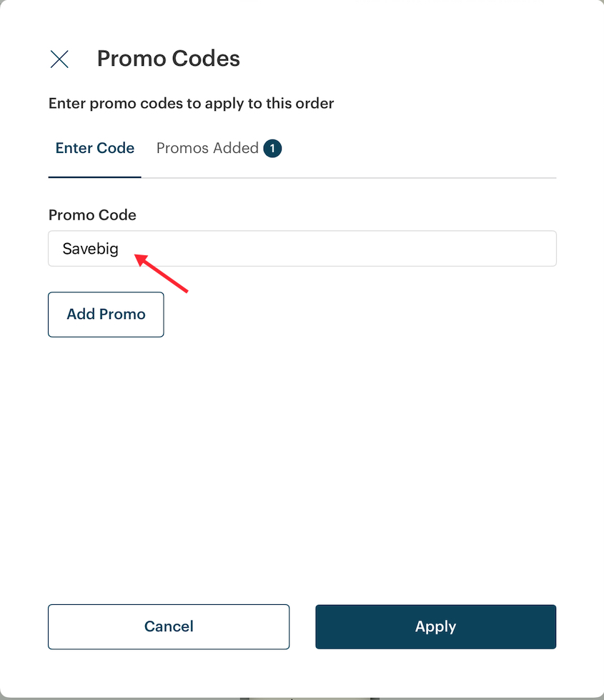
Task: Click the promos count badge showing 1
Action: click(x=272, y=149)
